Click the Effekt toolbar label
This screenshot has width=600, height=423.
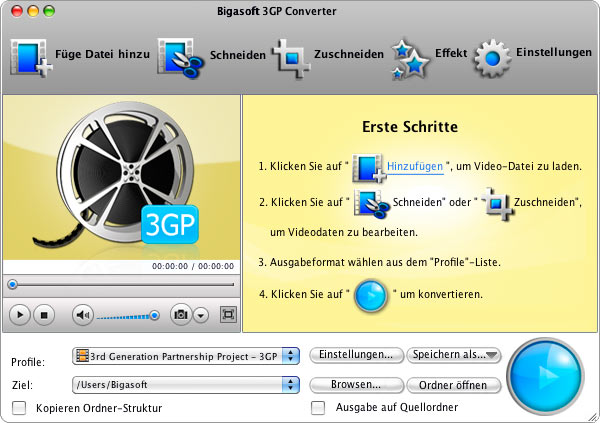[x=451, y=53]
